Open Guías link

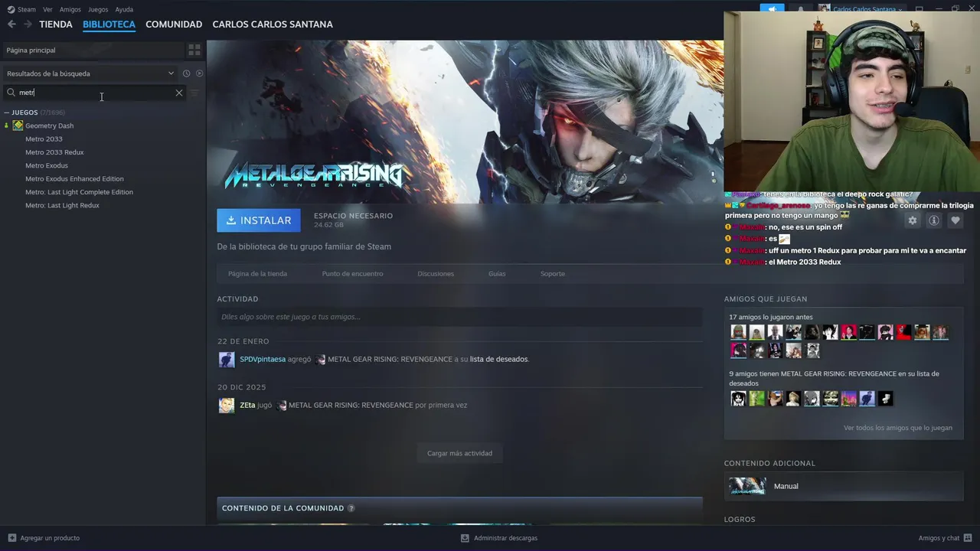tap(497, 274)
